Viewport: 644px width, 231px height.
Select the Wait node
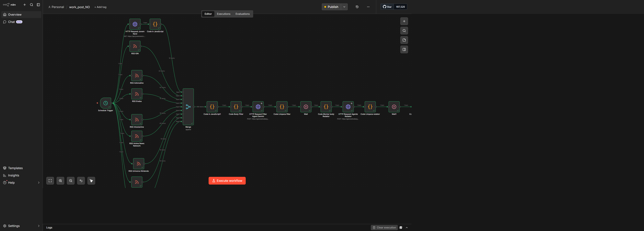[x=306, y=107]
